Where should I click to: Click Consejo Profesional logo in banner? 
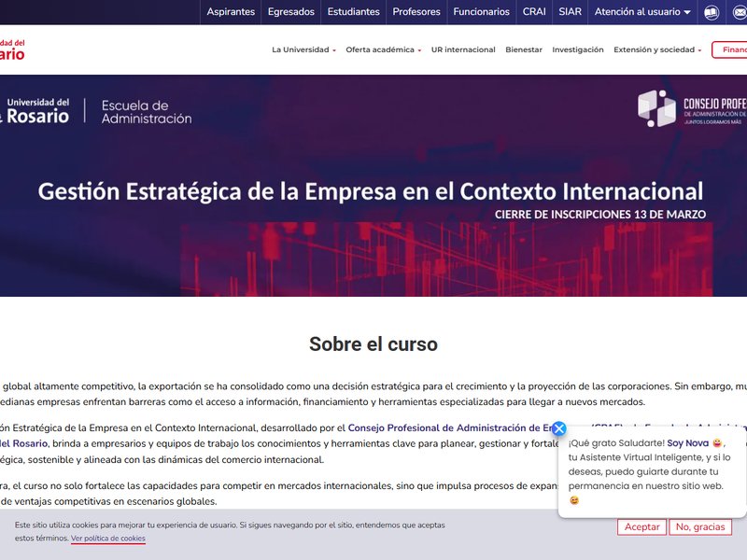tap(692, 108)
